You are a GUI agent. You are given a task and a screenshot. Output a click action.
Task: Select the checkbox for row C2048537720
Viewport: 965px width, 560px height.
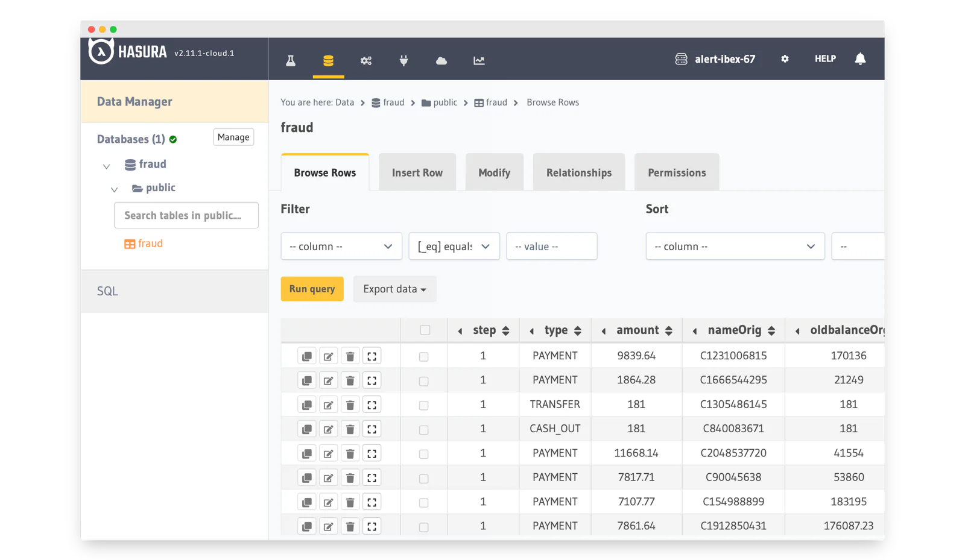[423, 454]
